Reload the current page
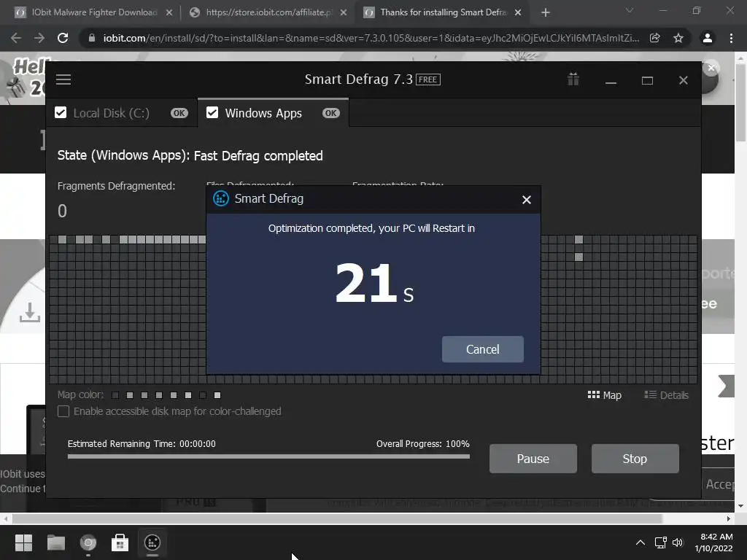747x560 pixels. click(63, 38)
